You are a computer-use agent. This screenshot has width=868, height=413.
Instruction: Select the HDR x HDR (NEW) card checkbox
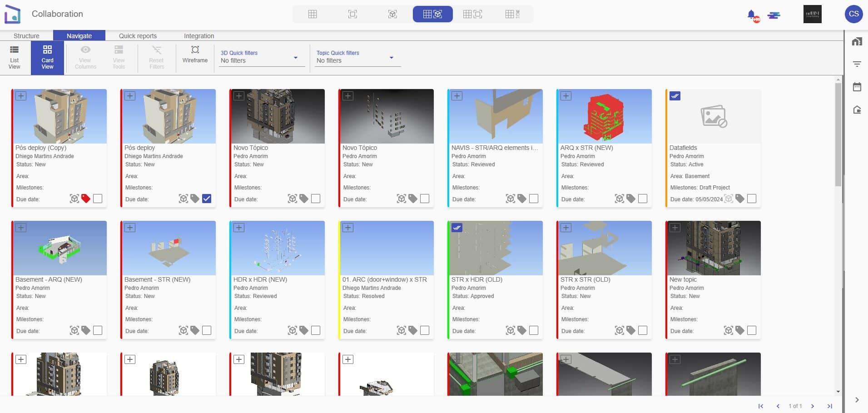coord(316,330)
